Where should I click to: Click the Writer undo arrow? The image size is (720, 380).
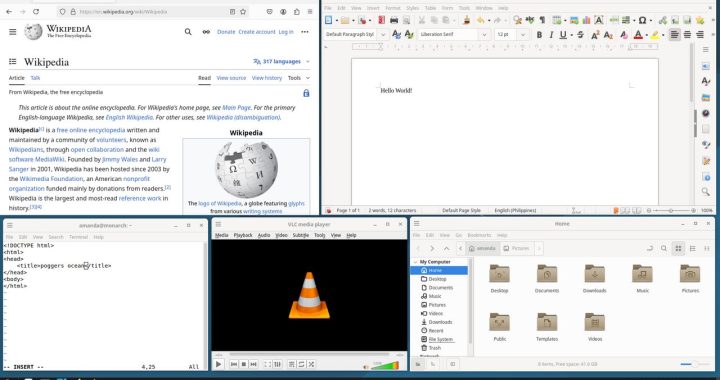(480, 20)
